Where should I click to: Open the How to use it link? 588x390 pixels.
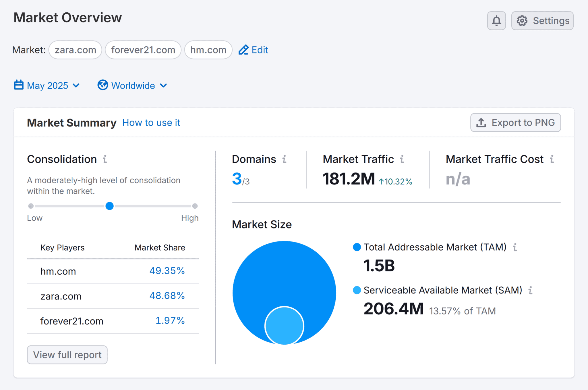click(x=151, y=122)
